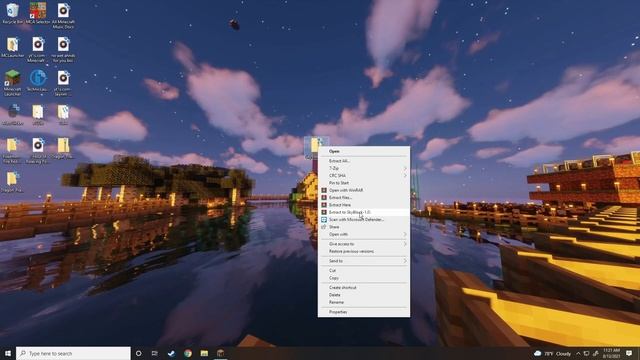The height and width of the screenshot is (360, 640).
Task: Choose Copy in the context menu
Action: 364,278
